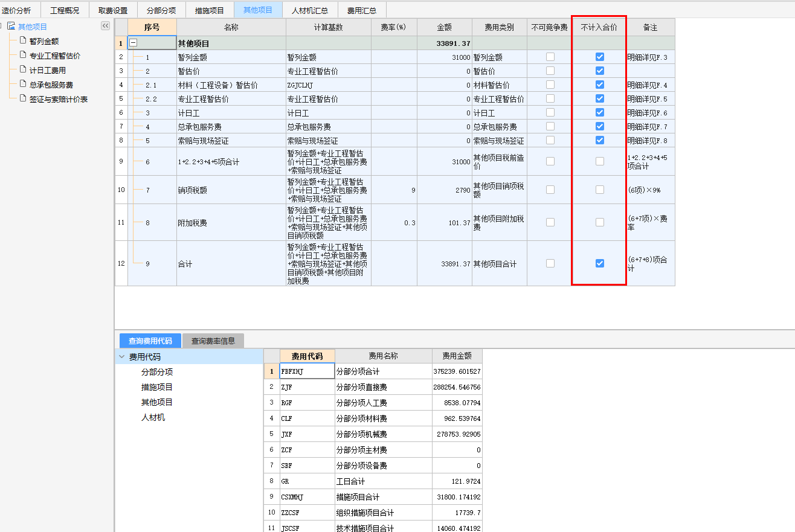Click the document icon beside 暂列金额

pos(23,40)
